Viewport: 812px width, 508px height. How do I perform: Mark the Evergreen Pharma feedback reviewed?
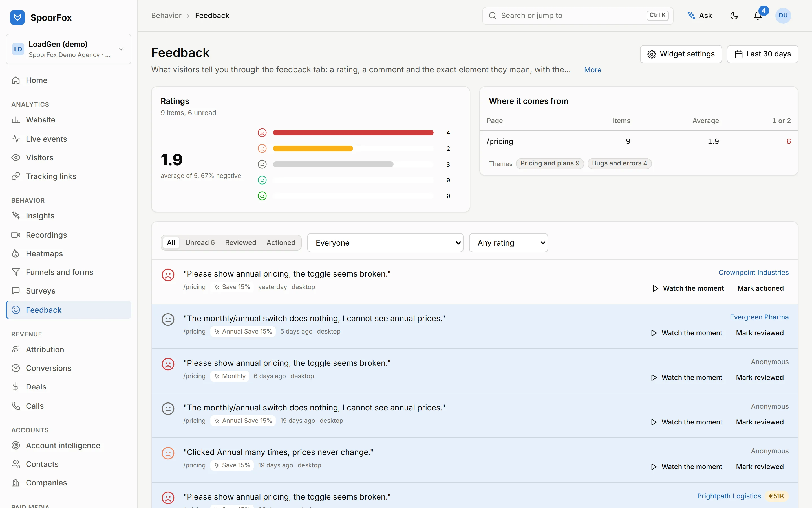[x=760, y=333]
